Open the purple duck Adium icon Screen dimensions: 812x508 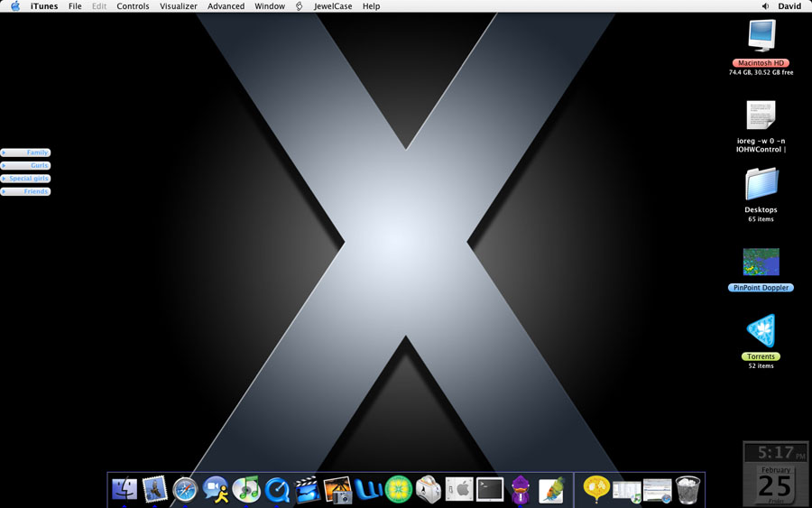pyautogui.click(x=521, y=489)
